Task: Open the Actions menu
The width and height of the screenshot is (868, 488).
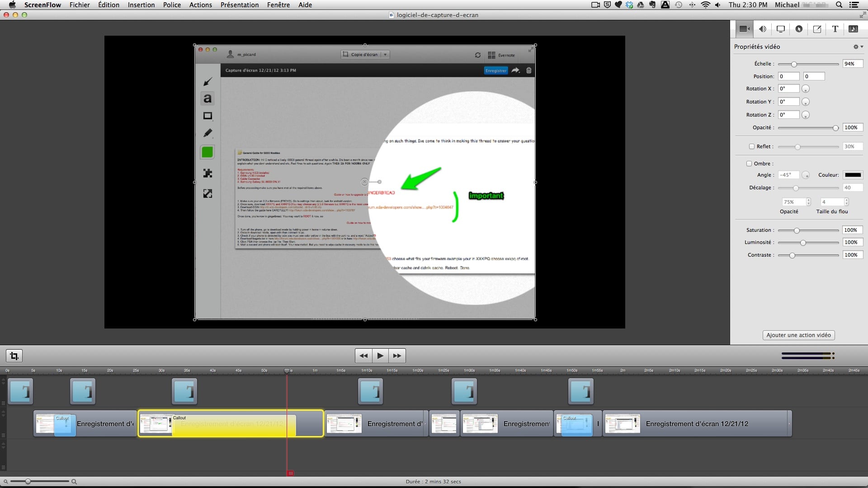Action: 200,5
